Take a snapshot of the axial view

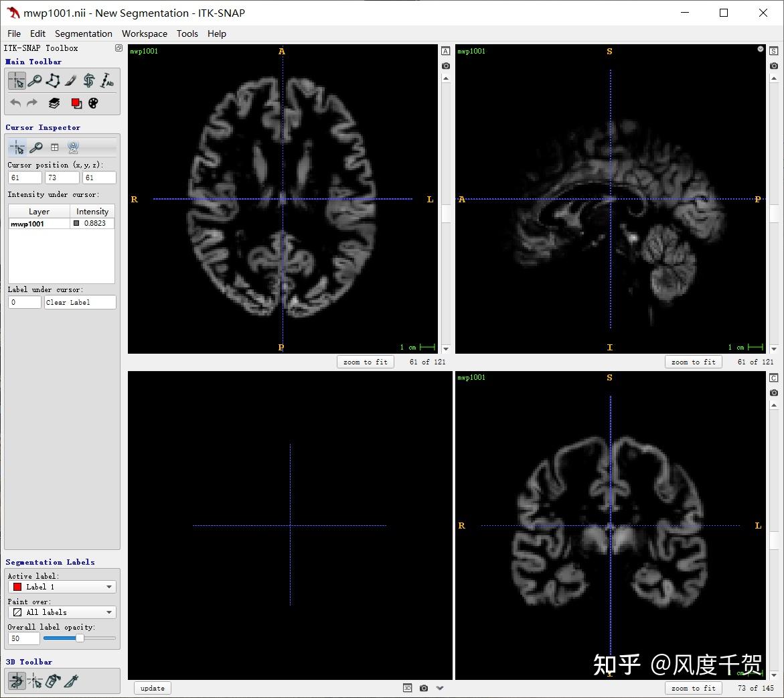[446, 66]
